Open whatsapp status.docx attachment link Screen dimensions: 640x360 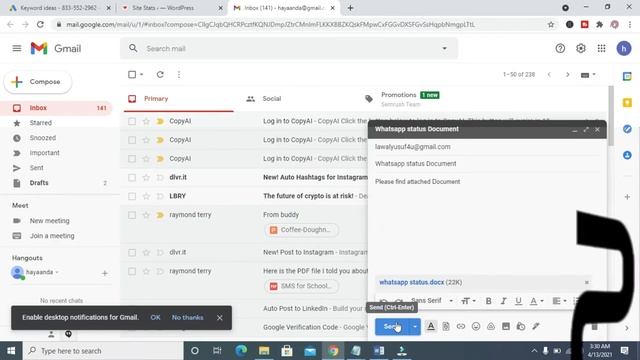411,282
